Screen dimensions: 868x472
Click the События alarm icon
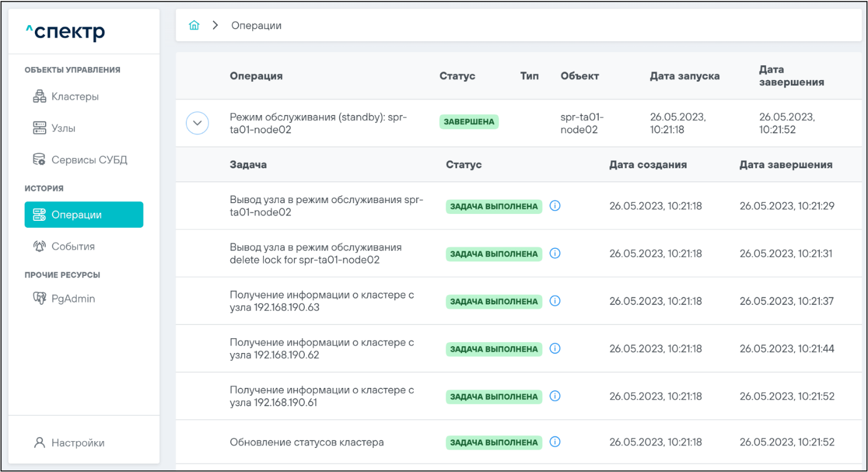click(39, 247)
